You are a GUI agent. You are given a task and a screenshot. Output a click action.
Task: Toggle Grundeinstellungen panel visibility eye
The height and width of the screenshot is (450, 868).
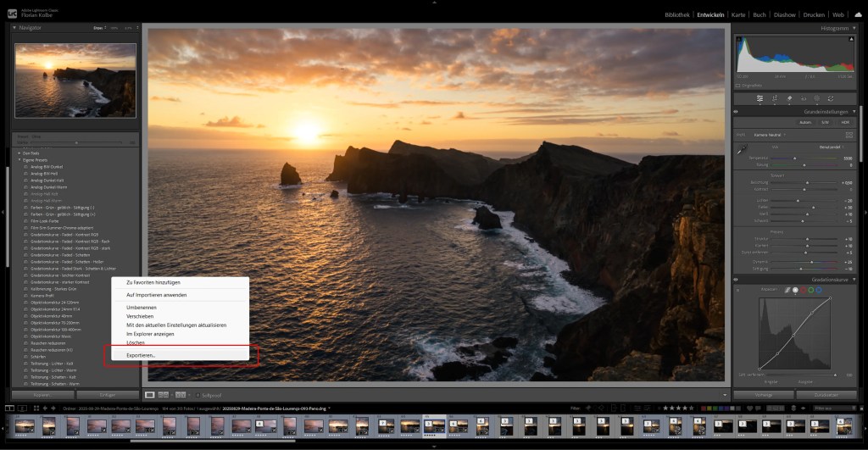tap(736, 111)
